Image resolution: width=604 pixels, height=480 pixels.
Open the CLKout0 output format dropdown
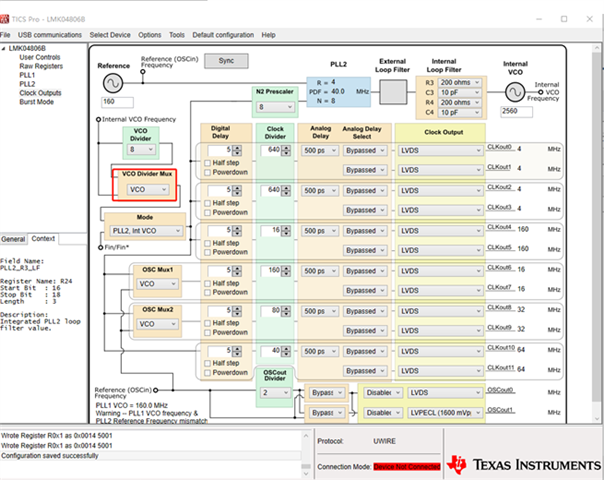click(440, 151)
